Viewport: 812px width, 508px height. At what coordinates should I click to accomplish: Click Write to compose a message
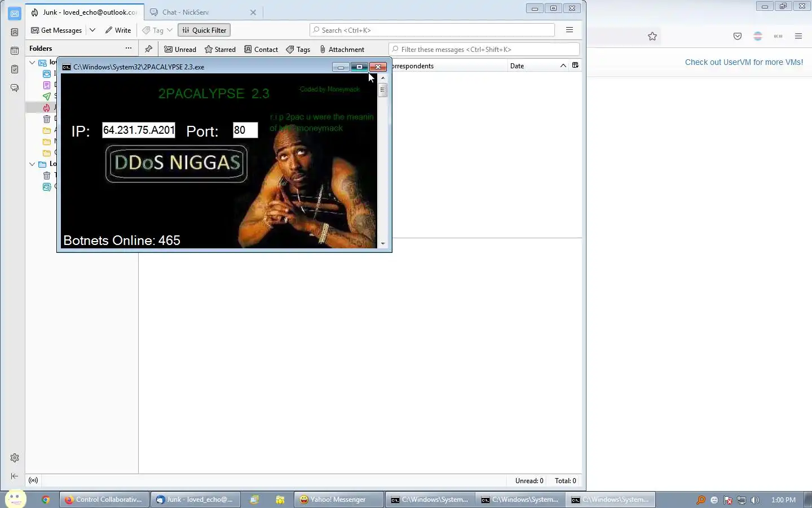pyautogui.click(x=118, y=30)
